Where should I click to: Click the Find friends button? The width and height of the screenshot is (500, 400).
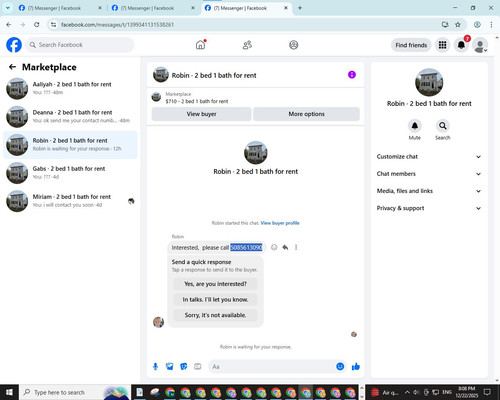(x=411, y=45)
